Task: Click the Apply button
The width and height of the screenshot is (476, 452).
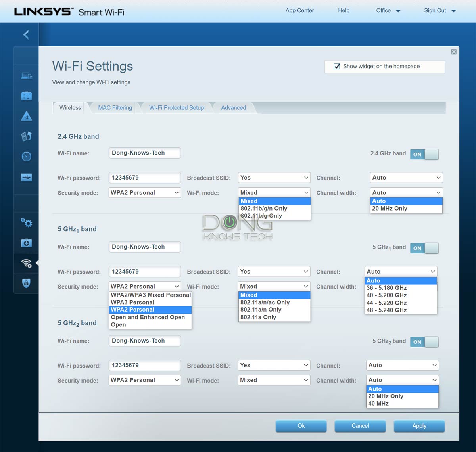Action: tap(419, 426)
